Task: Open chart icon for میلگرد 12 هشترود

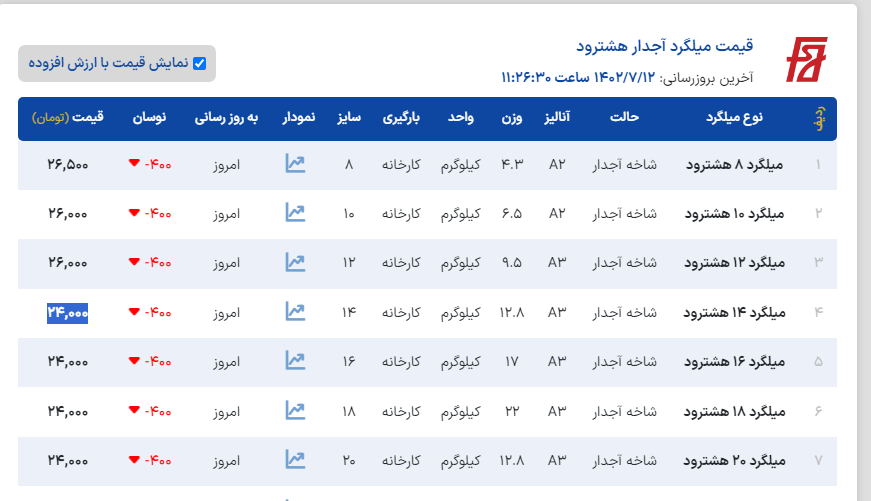Action: (x=294, y=262)
